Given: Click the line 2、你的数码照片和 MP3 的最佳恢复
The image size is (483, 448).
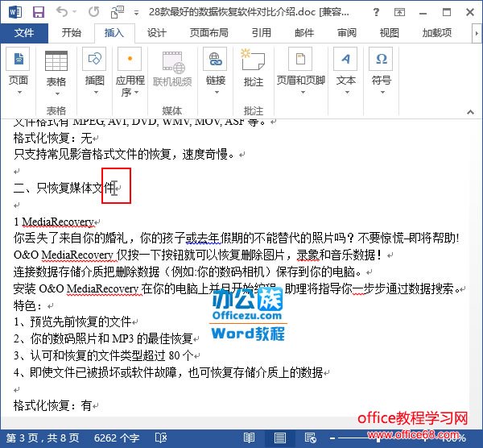Looking at the screenshot, I should [x=103, y=338].
